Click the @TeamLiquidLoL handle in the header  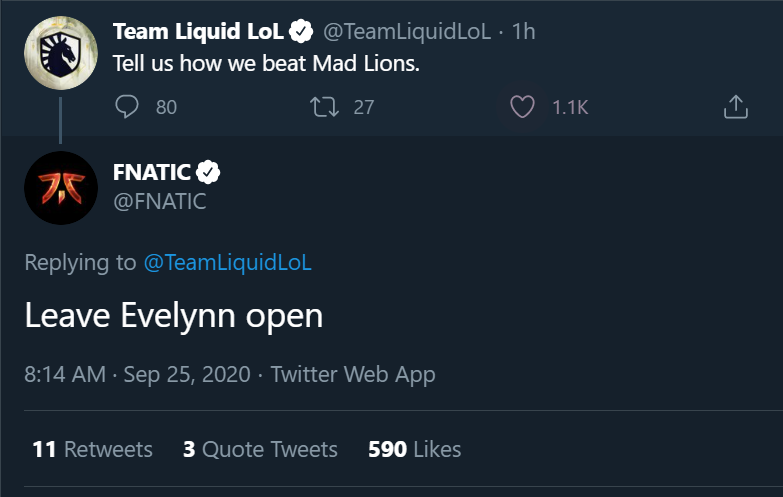pyautogui.click(x=407, y=31)
